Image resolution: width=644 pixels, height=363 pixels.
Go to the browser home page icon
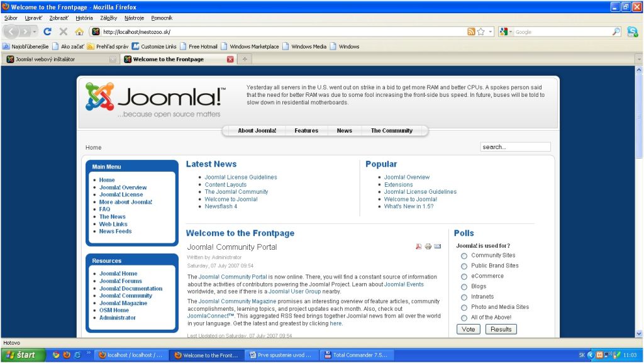click(x=79, y=31)
